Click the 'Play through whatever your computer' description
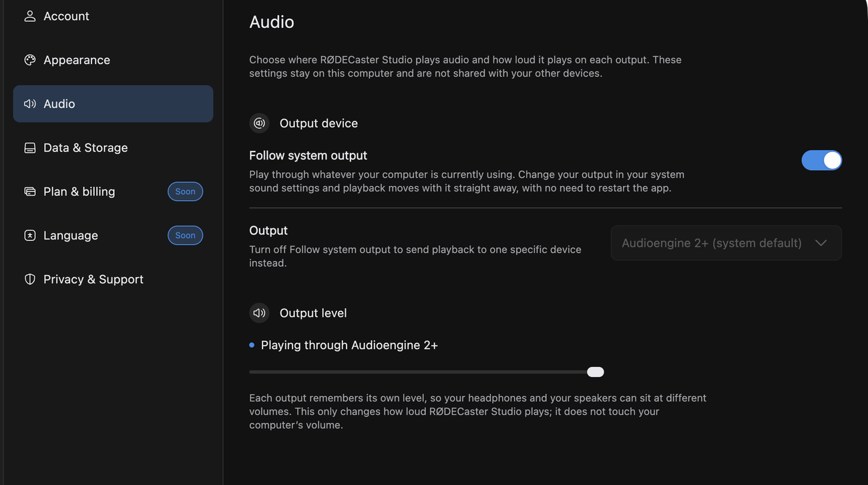Image resolution: width=868 pixels, height=485 pixels. click(x=467, y=181)
